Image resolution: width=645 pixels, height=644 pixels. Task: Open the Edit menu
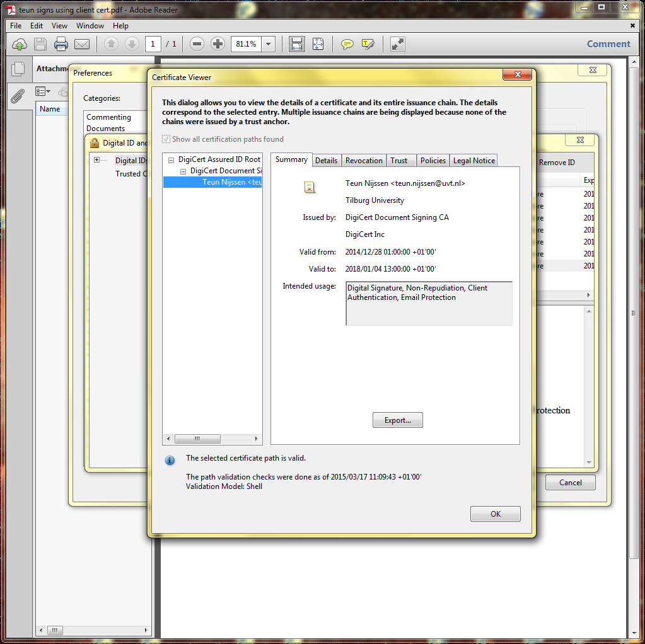[37, 26]
